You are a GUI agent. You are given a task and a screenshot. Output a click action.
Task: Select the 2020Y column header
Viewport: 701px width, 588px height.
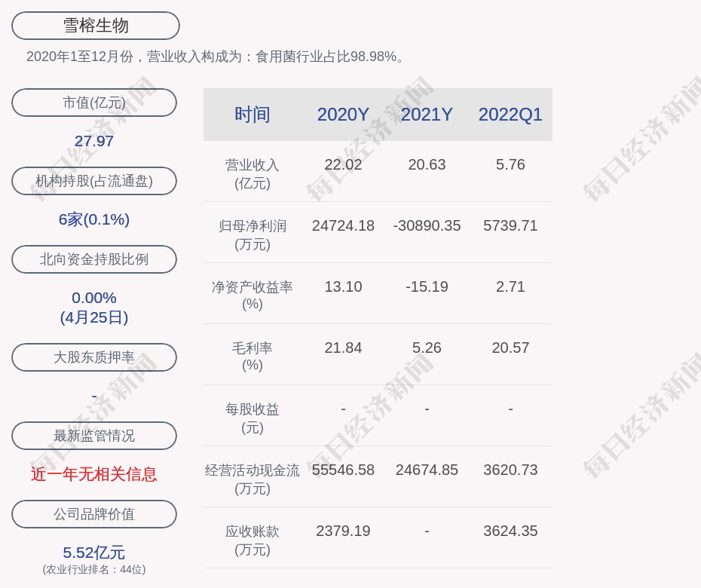pyautogui.click(x=343, y=115)
